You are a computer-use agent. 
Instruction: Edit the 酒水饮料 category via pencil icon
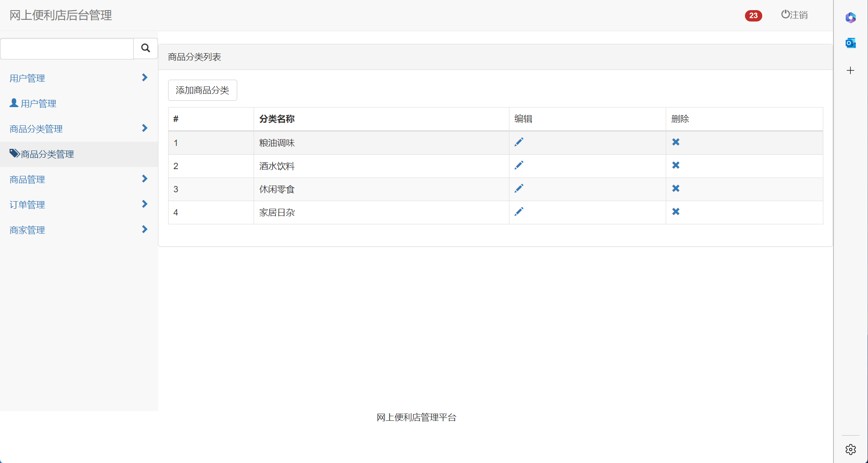click(519, 165)
